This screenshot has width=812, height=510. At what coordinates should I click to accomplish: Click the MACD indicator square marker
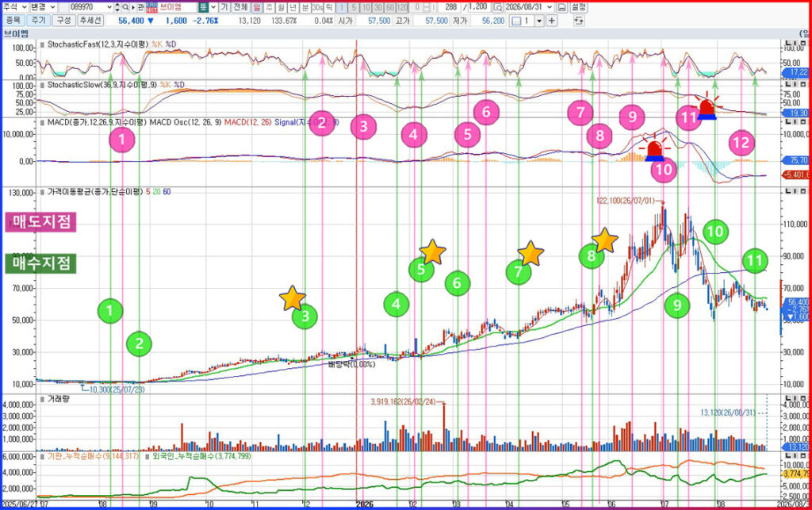pyautogui.click(x=43, y=122)
